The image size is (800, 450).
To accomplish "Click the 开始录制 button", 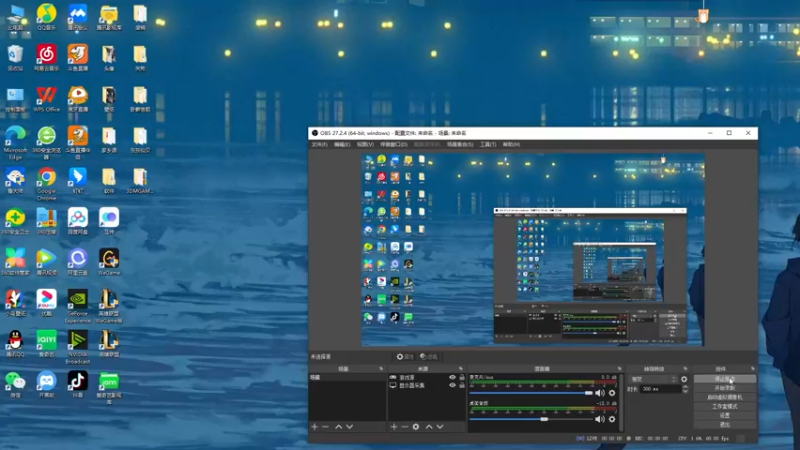I will click(x=724, y=388).
